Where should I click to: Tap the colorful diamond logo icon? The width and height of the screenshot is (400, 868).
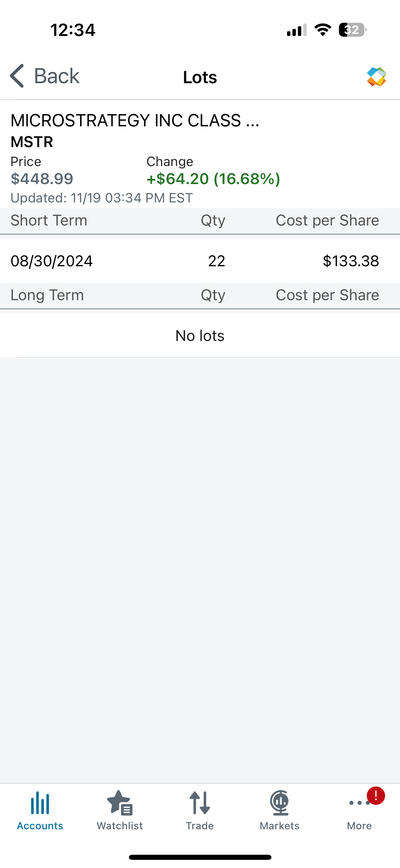[x=376, y=77]
